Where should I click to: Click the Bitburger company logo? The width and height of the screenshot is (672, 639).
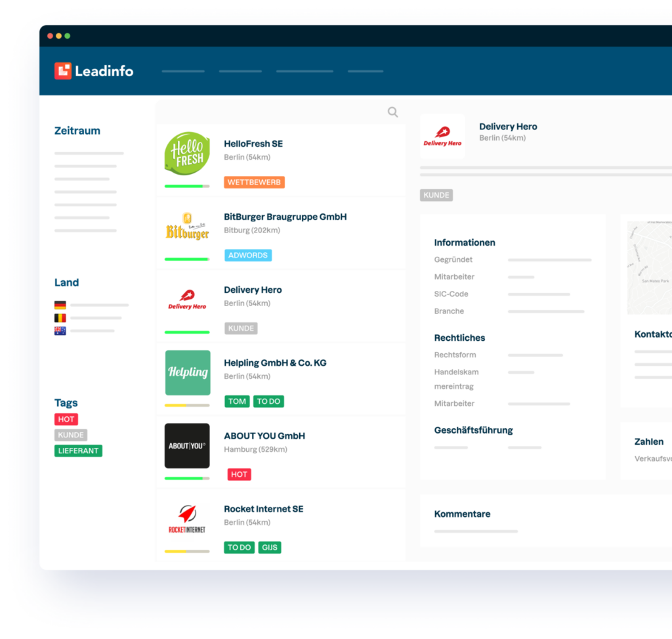187,227
